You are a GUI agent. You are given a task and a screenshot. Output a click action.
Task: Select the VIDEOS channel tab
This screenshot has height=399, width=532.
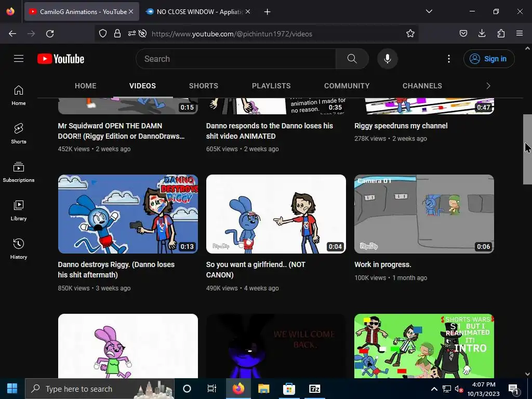142,86
